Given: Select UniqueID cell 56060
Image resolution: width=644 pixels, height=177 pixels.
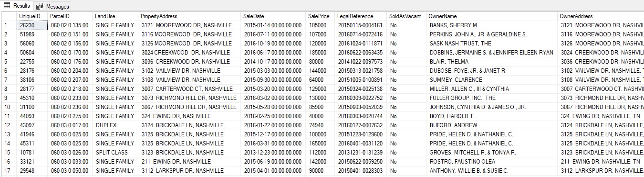Looking at the screenshot, I should coord(32,44).
